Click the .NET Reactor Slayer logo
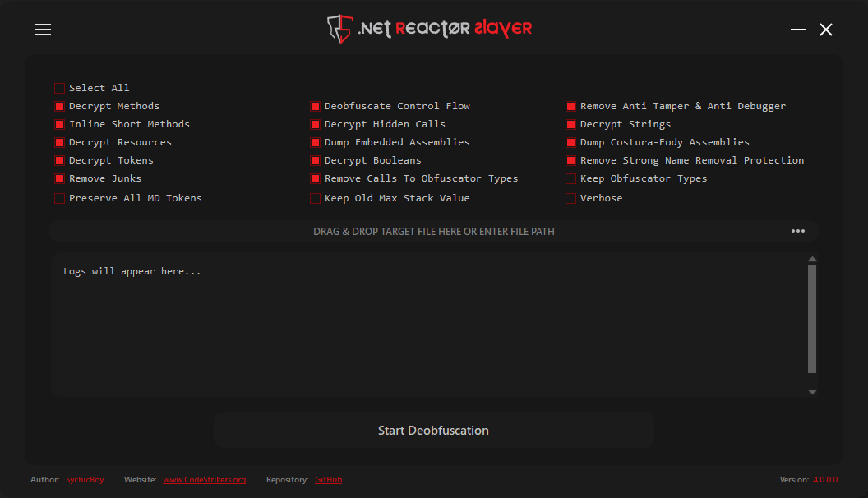The image size is (868, 498). tap(430, 29)
